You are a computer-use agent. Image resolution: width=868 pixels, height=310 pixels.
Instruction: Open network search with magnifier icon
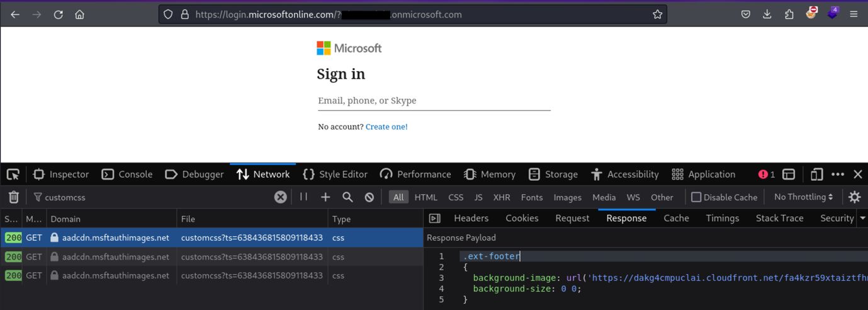[x=347, y=197]
